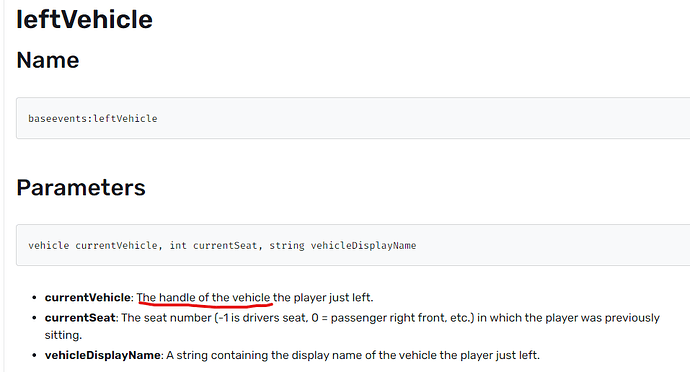This screenshot has width=690, height=372.
Task: Click the text 'the player just left.' after underline
Action: click(x=323, y=298)
